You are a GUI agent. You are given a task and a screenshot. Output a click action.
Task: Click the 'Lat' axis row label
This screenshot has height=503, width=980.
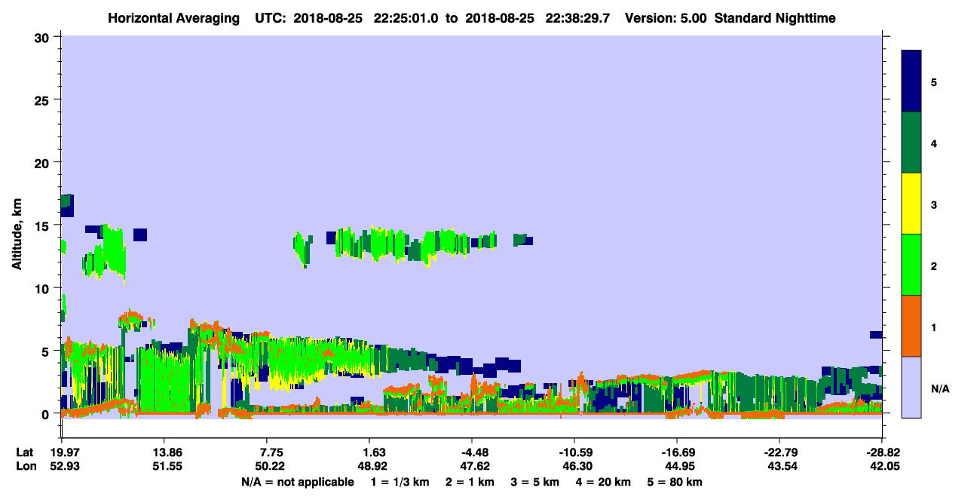pyautogui.click(x=25, y=452)
